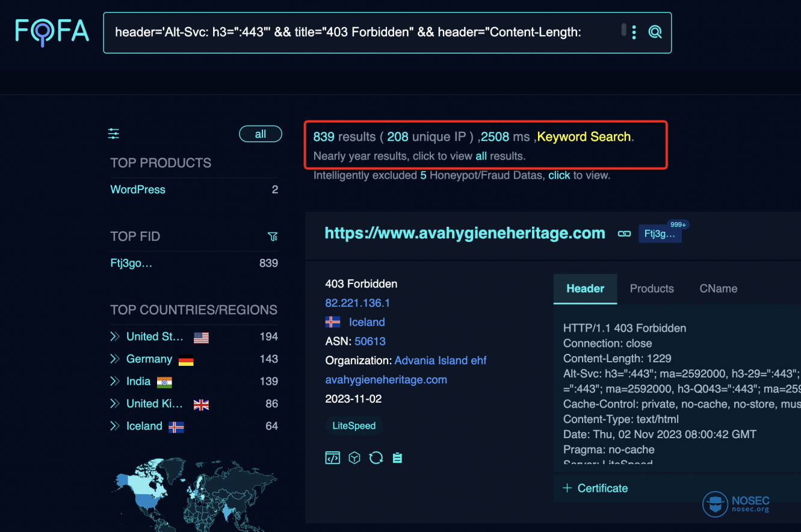Viewport: 801px width, 532px height.
Task: Switch to the Products tab
Action: pos(652,289)
